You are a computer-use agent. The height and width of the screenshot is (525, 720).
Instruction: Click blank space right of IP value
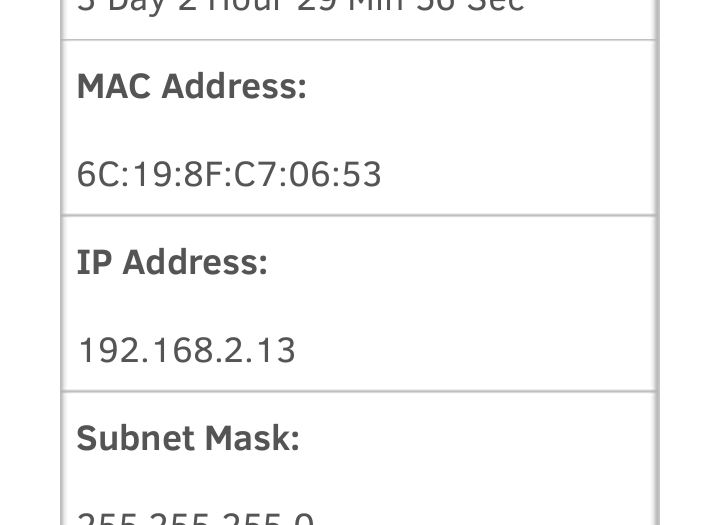(x=480, y=350)
